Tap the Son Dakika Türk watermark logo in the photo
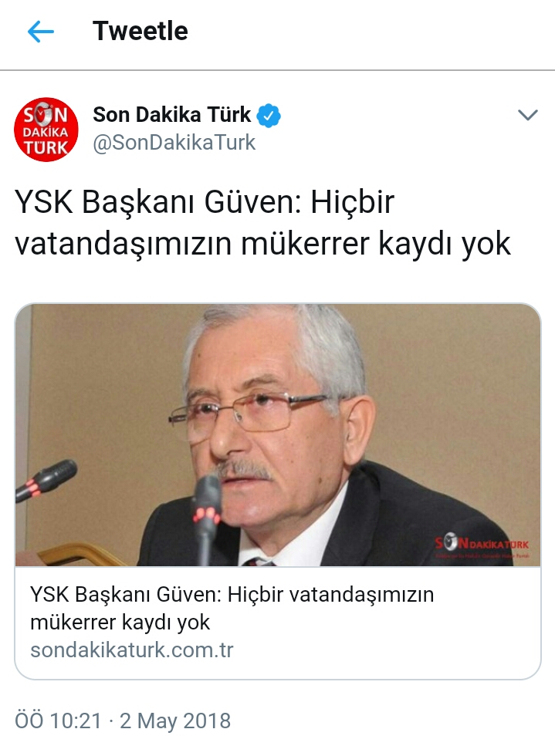The width and height of the screenshot is (555, 756). (482, 546)
